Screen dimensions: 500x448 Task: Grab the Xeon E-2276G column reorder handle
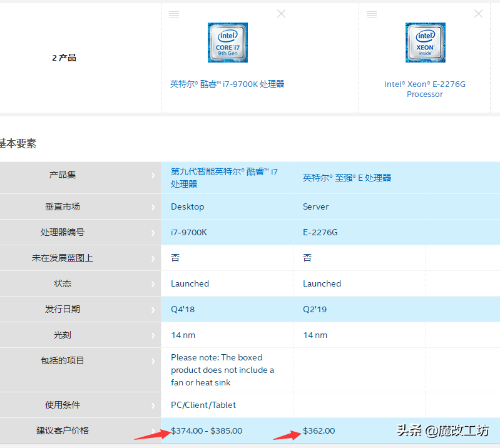coord(372,14)
